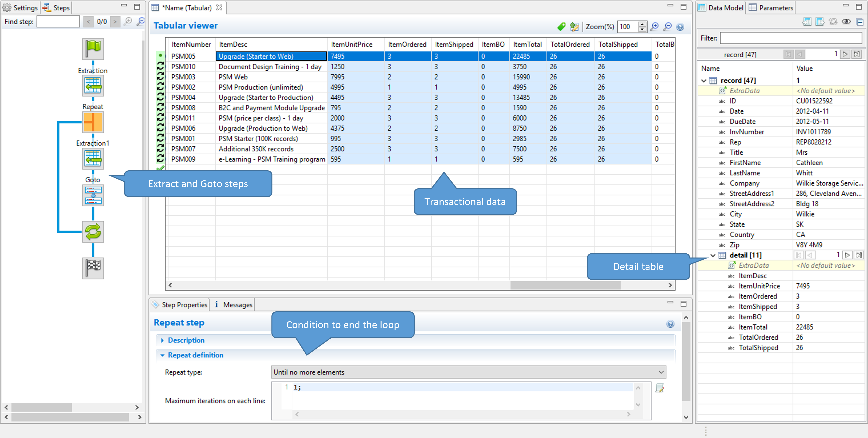Viewport: 868px width, 438px height.
Task: Go to previous record [47] entry
Action: tap(800, 54)
